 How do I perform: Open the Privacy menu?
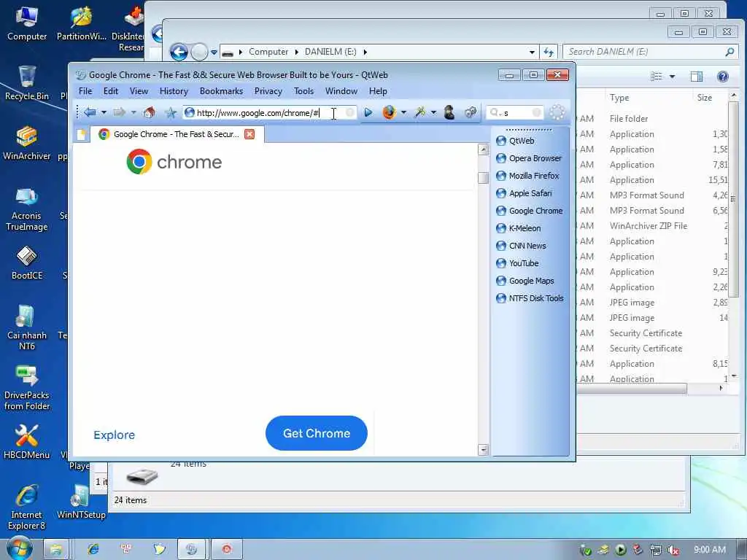tap(268, 91)
